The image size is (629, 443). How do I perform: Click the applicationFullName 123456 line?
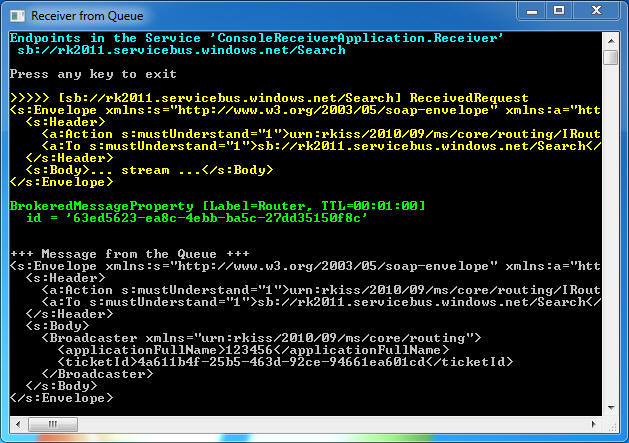tap(253, 350)
